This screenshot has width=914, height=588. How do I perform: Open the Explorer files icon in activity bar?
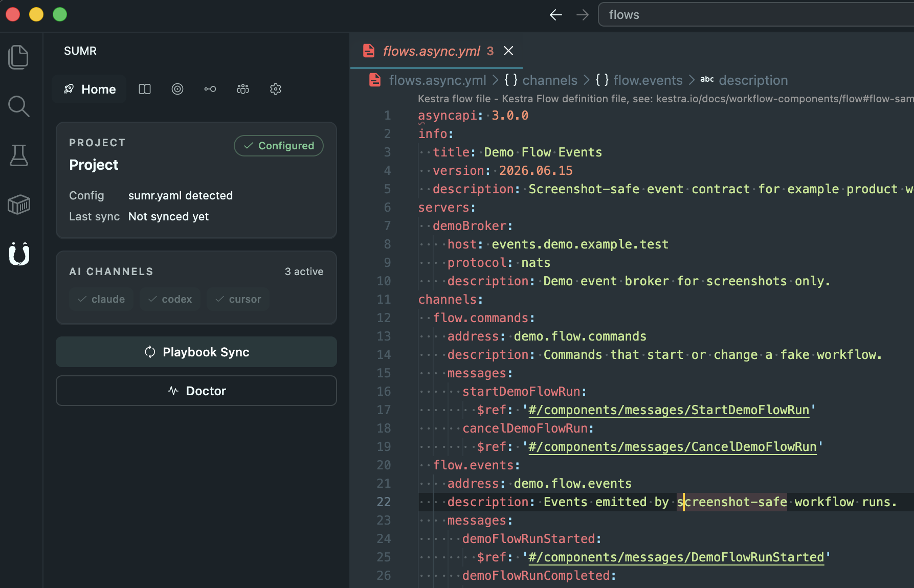pos(19,57)
